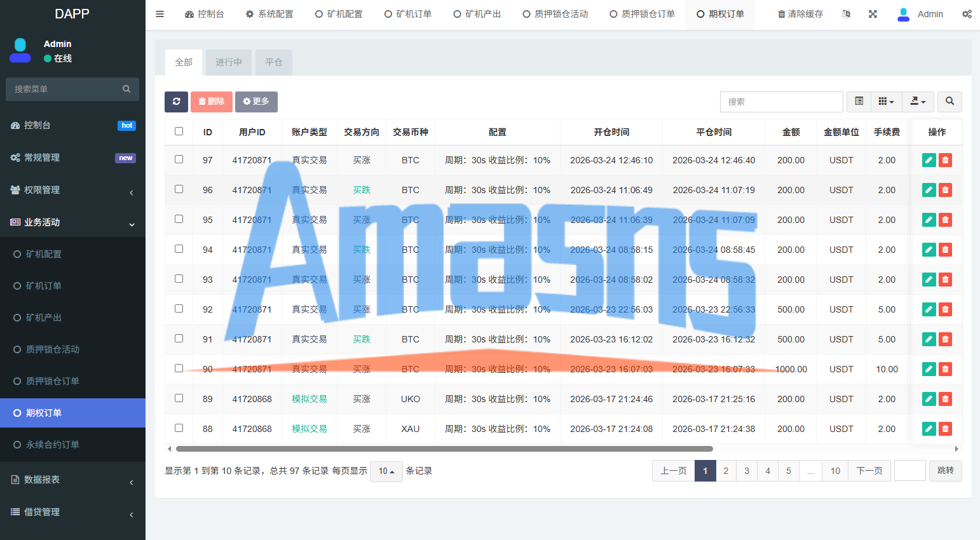Focus the table 搜索 search field
The width and height of the screenshot is (980, 540).
pyautogui.click(x=782, y=102)
